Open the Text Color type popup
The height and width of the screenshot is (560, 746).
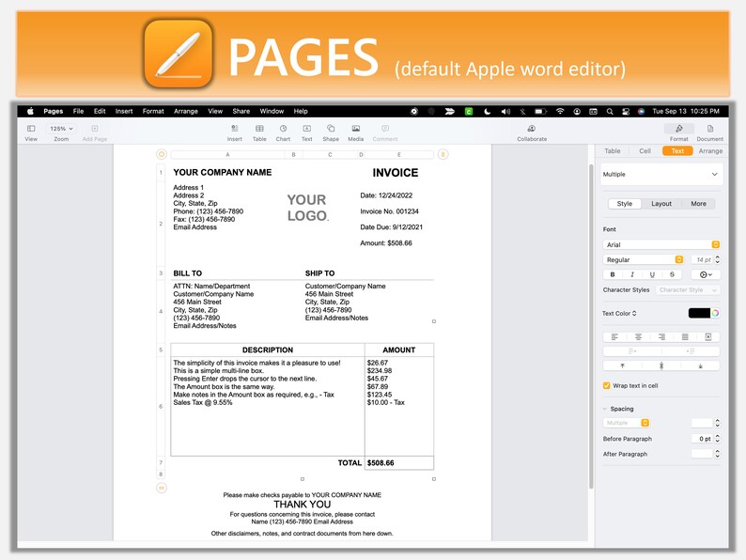click(x=619, y=313)
